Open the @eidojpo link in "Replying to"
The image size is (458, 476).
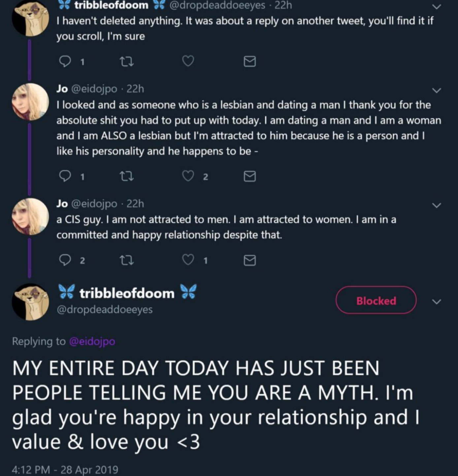click(x=92, y=341)
